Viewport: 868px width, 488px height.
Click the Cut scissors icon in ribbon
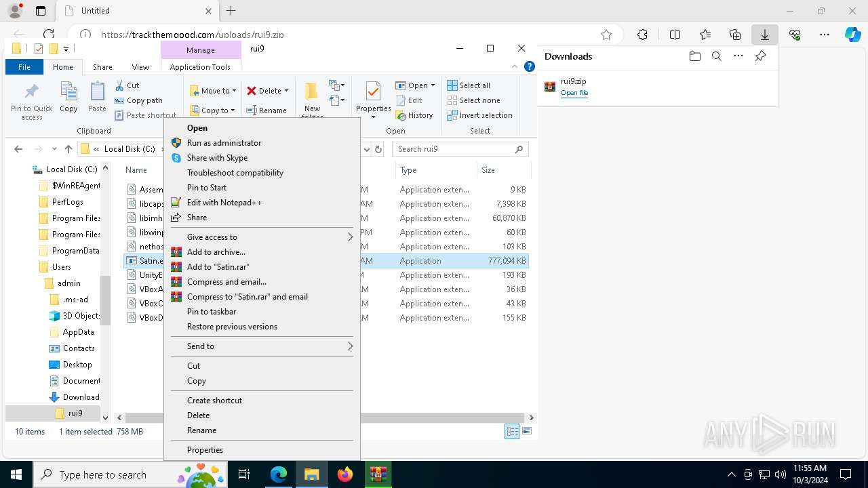point(119,85)
